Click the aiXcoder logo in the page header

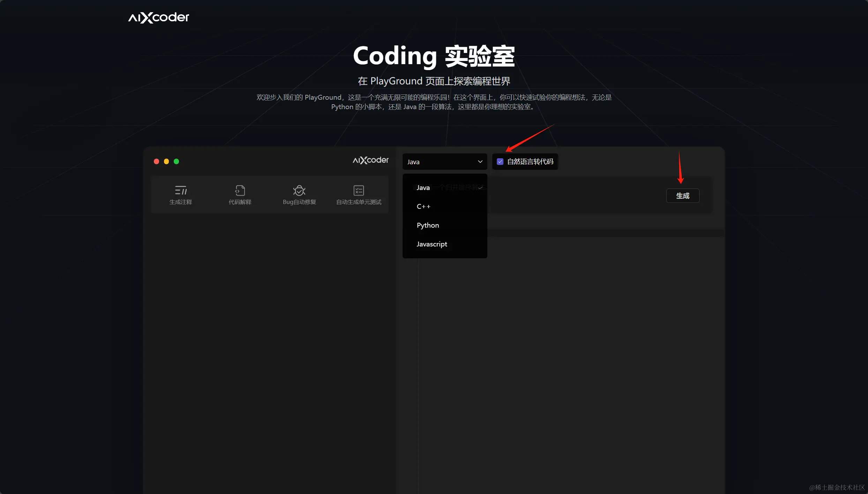coord(159,17)
